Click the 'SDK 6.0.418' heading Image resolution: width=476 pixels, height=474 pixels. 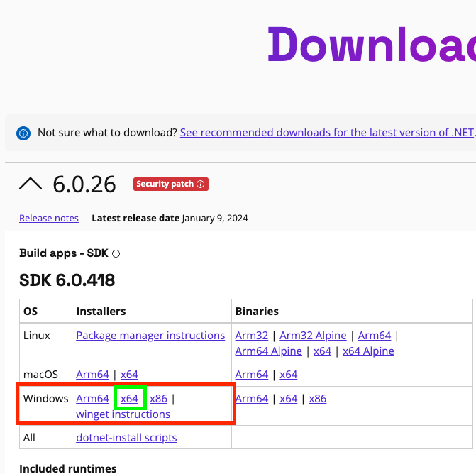pyautogui.click(x=67, y=280)
